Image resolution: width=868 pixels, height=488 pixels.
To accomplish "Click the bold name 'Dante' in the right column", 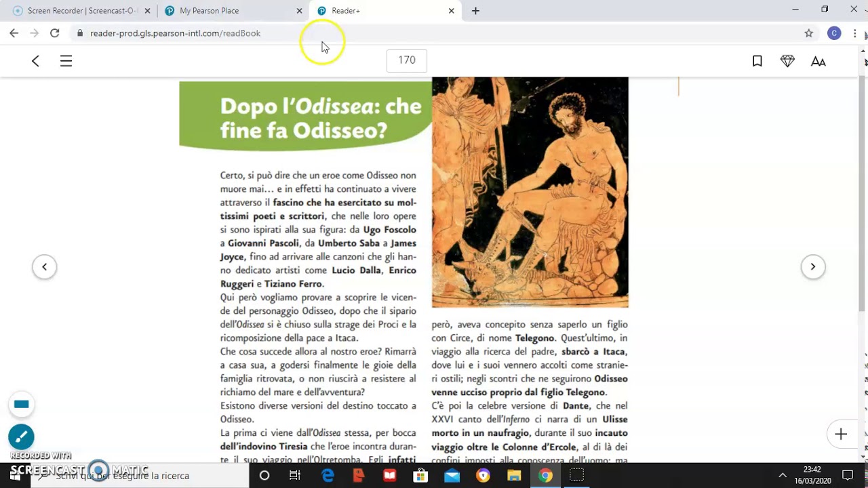I will point(577,406).
